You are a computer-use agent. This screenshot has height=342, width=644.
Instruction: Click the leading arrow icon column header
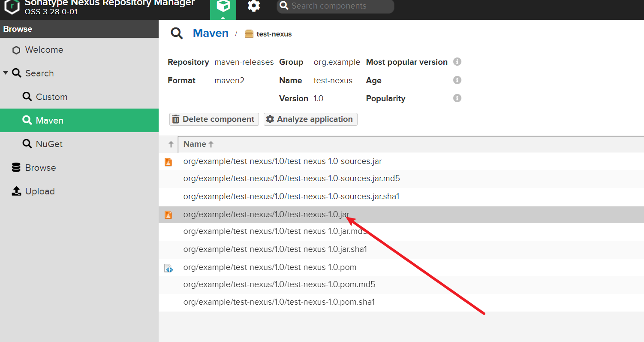coord(171,145)
